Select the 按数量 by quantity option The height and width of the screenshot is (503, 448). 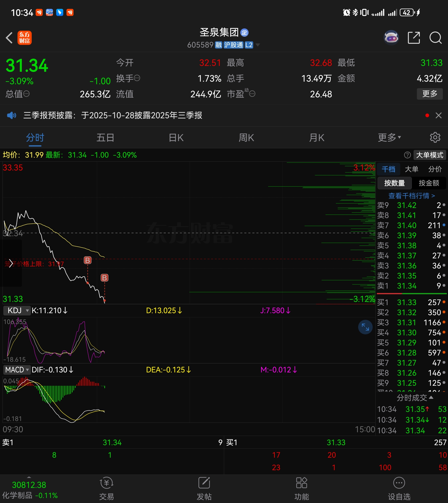(394, 183)
